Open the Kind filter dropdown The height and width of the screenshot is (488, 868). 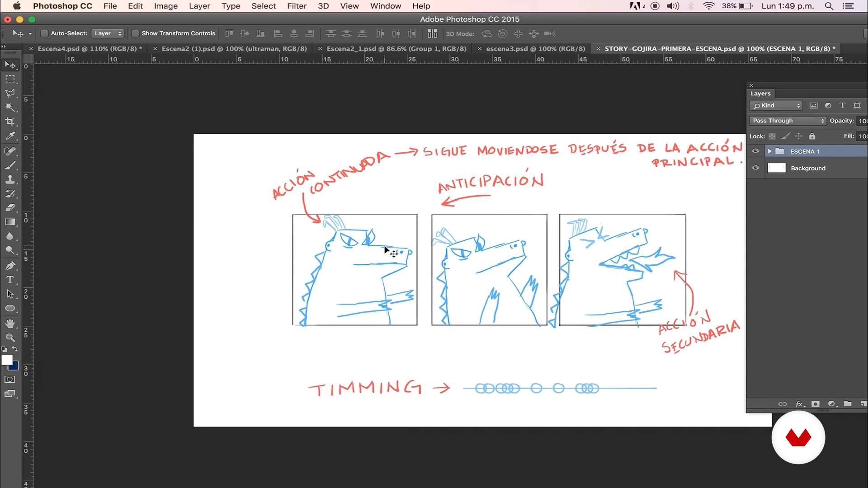776,105
